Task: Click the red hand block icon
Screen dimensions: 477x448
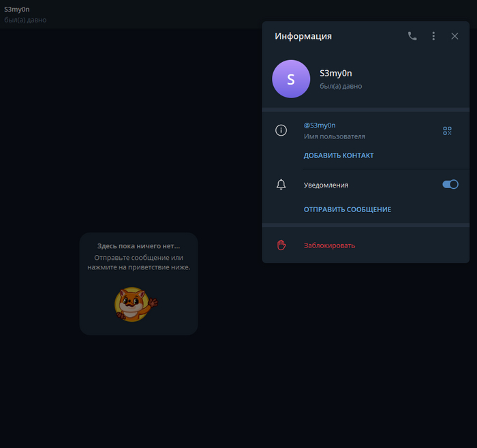Action: [x=281, y=245]
